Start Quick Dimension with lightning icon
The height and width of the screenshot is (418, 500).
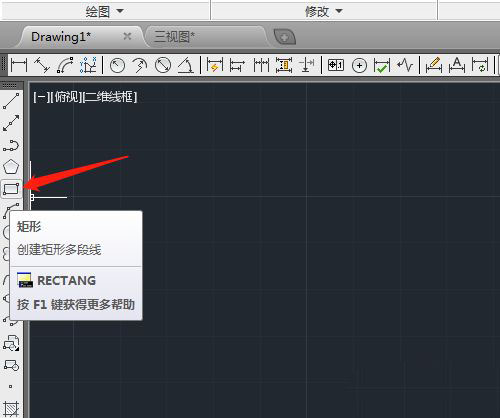[x=215, y=65]
